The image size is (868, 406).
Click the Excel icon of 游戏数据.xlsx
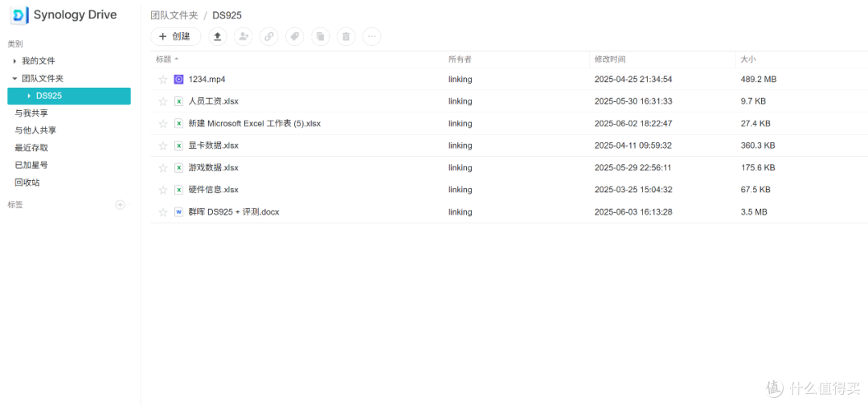click(178, 168)
